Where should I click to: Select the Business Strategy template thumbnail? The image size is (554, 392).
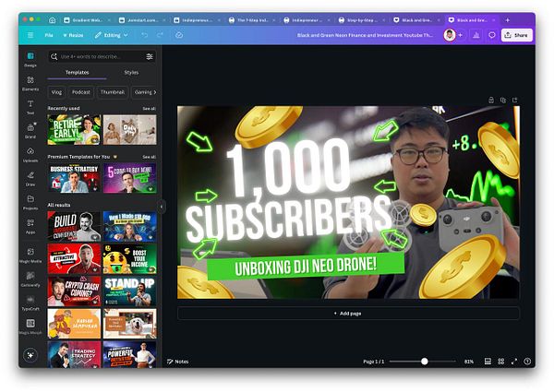click(74, 178)
